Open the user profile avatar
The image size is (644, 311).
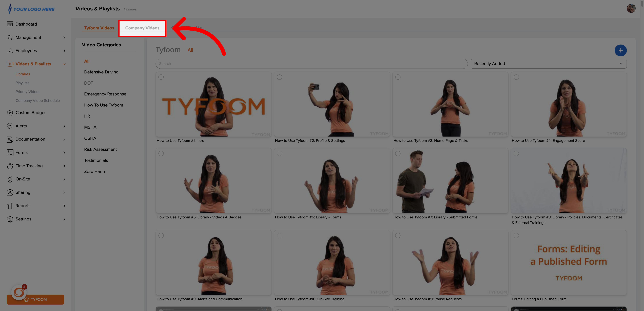631,9
